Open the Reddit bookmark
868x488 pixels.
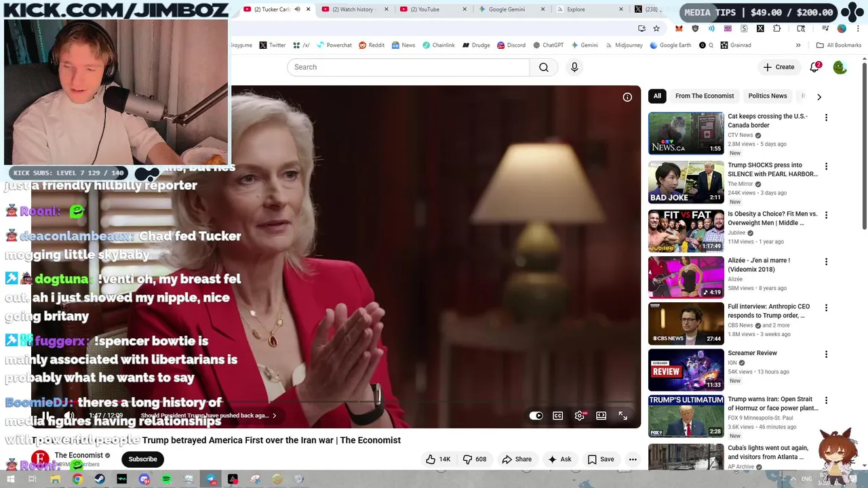pyautogui.click(x=371, y=45)
